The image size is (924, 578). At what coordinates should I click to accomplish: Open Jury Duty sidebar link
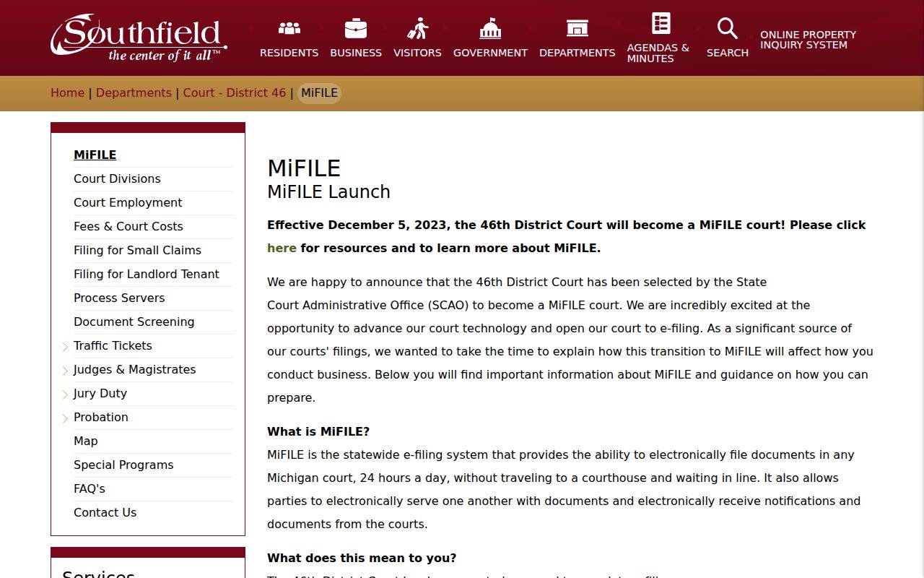coord(100,393)
